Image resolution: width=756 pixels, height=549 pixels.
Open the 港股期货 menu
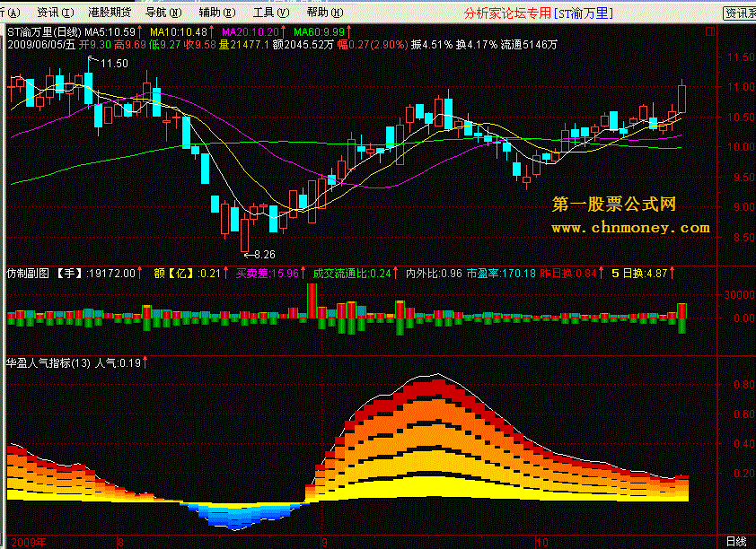[x=110, y=13]
